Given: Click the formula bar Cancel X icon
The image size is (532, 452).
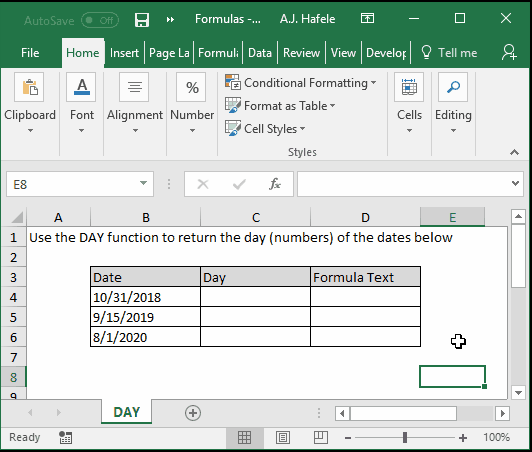Looking at the screenshot, I should coord(203,184).
